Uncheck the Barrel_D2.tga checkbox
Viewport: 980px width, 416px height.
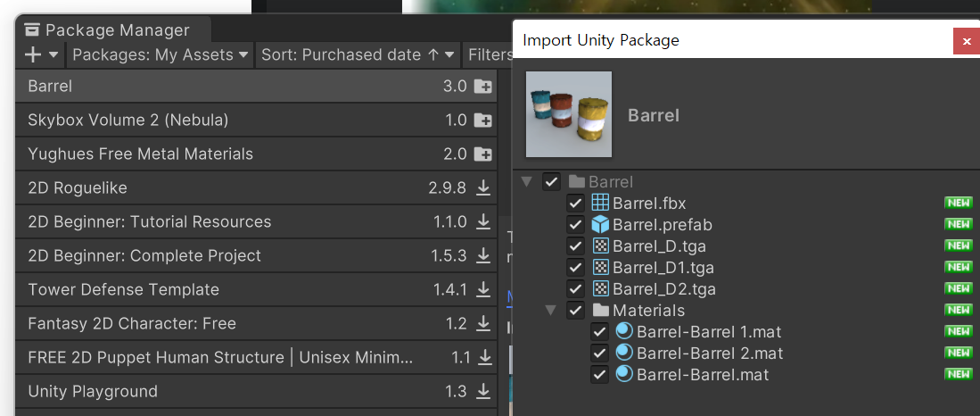tap(575, 289)
